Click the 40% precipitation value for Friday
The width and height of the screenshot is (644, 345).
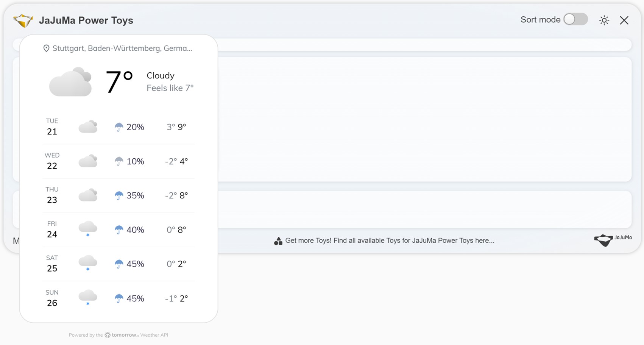tap(135, 230)
